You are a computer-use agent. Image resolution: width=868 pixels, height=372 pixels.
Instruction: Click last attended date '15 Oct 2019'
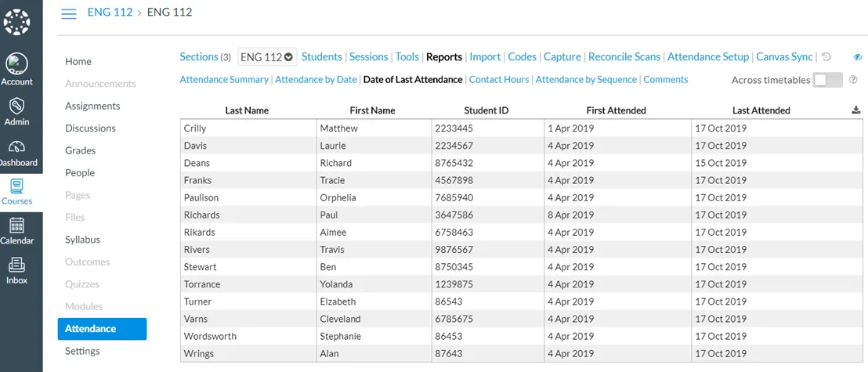(721, 164)
